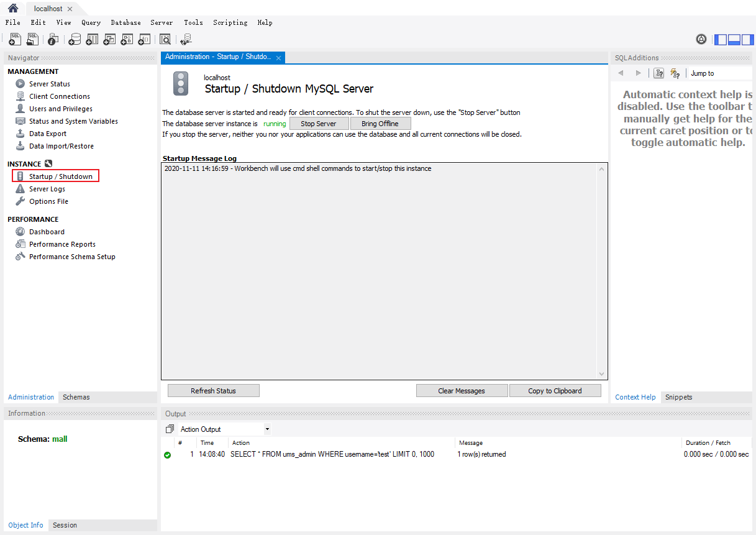The width and height of the screenshot is (756, 535).
Task: Open the Database menu
Action: 126,22
